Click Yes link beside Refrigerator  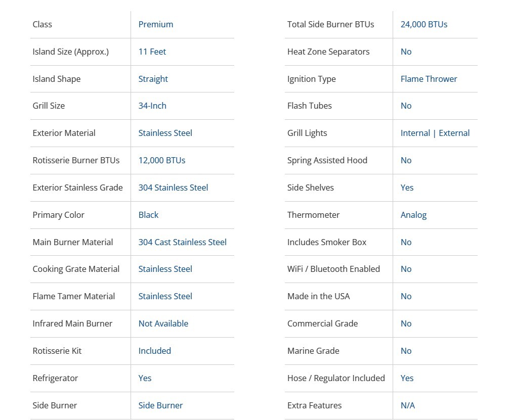[145, 378]
